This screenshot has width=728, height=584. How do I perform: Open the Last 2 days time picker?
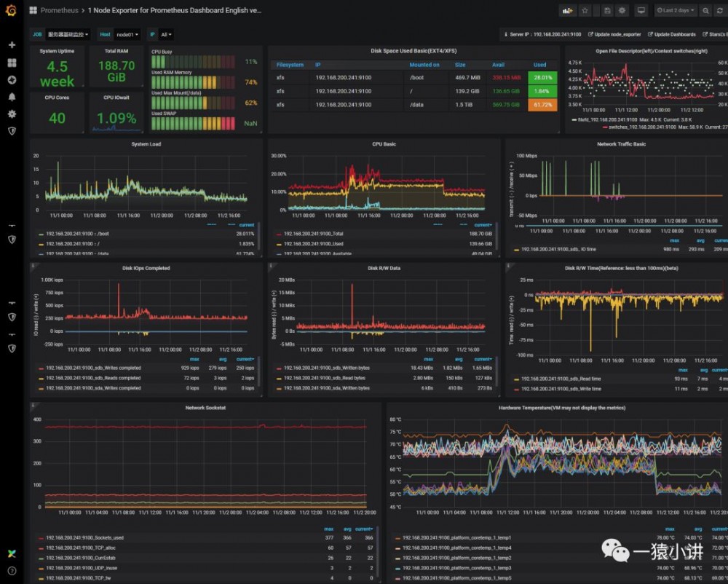click(x=676, y=10)
